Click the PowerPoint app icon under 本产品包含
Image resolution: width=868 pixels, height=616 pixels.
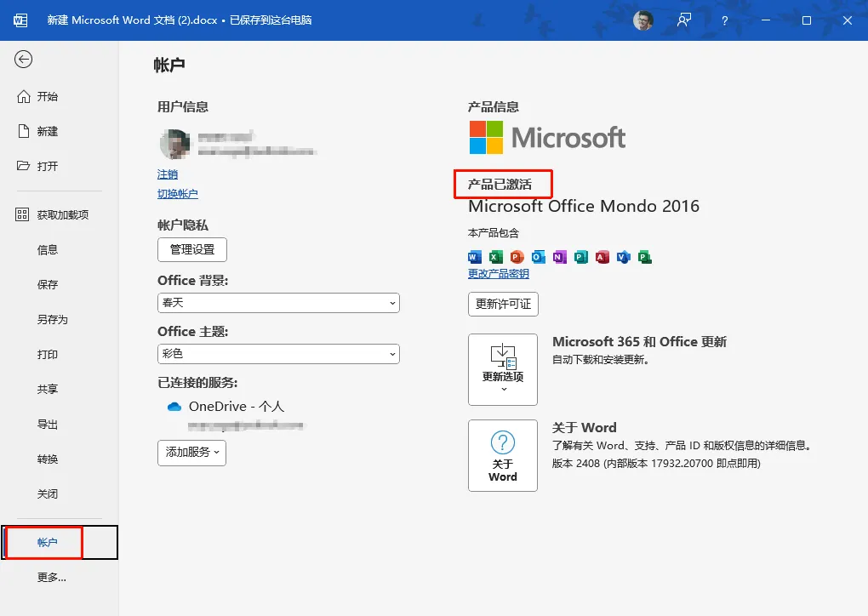517,257
